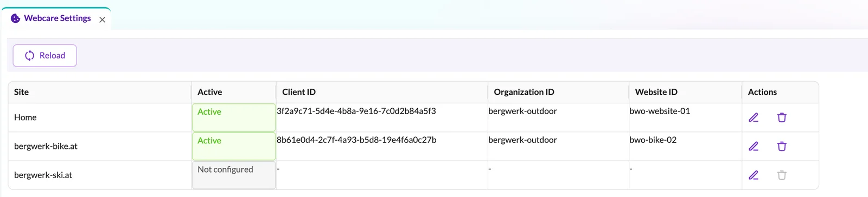This screenshot has height=197, width=868.
Task: Select the Home site cell
Action: (x=100, y=117)
